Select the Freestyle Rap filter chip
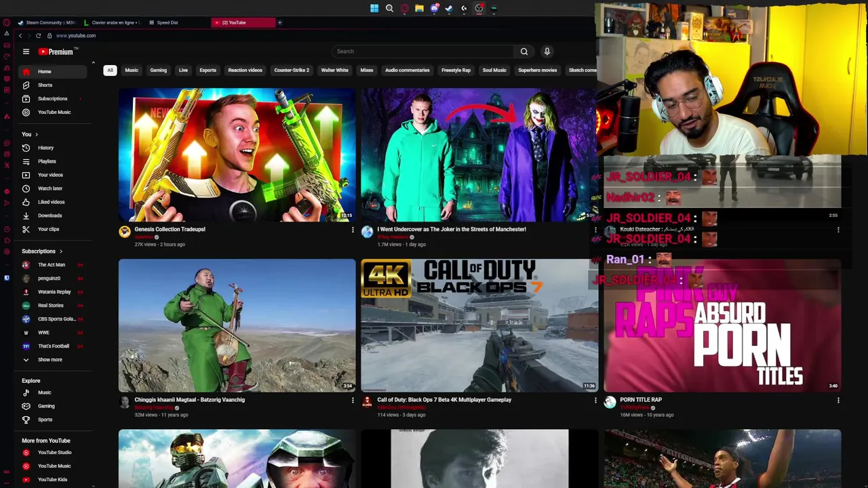The height and width of the screenshot is (488, 868). tap(456, 70)
